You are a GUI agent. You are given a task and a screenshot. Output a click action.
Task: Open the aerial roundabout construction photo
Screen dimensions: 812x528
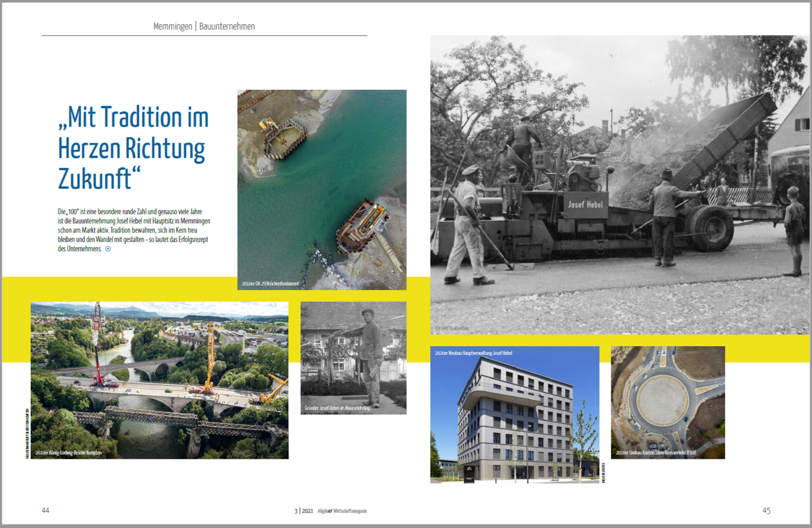(x=668, y=402)
